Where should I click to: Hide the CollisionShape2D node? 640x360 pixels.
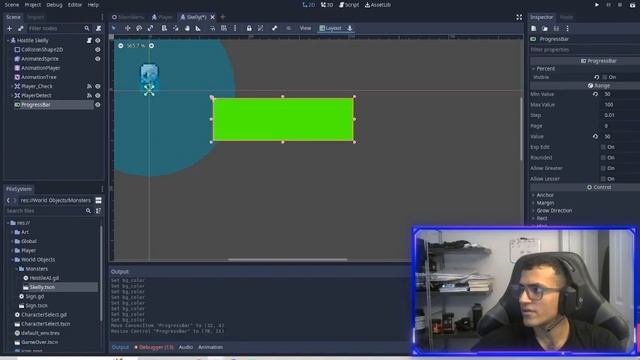point(98,49)
